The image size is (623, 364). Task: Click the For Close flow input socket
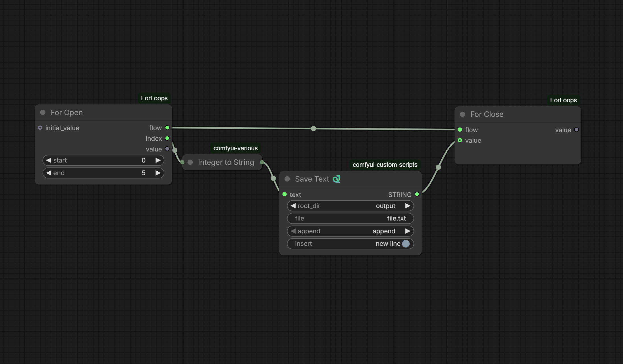click(x=460, y=130)
